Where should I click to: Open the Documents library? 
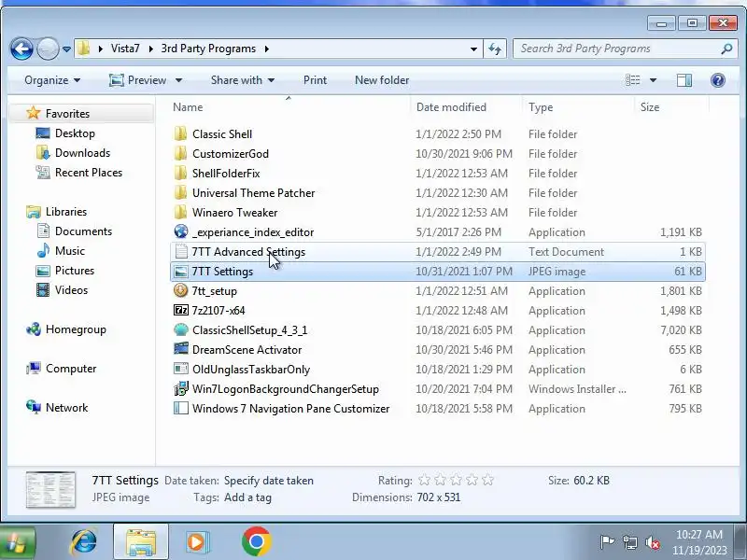[83, 231]
